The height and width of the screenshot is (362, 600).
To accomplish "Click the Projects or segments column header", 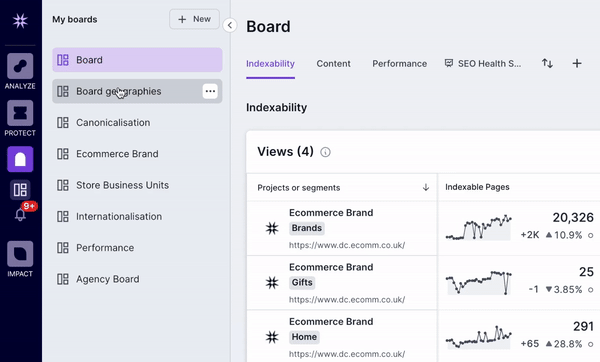I will [298, 188].
